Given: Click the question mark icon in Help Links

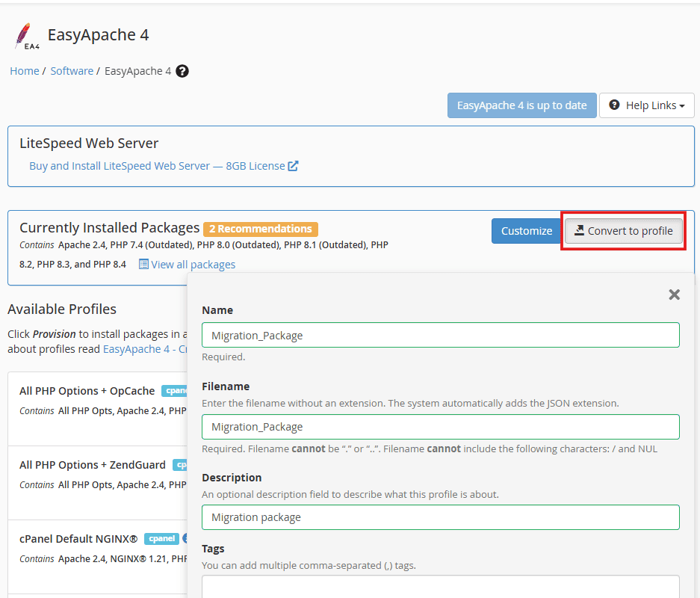Looking at the screenshot, I should (x=616, y=105).
